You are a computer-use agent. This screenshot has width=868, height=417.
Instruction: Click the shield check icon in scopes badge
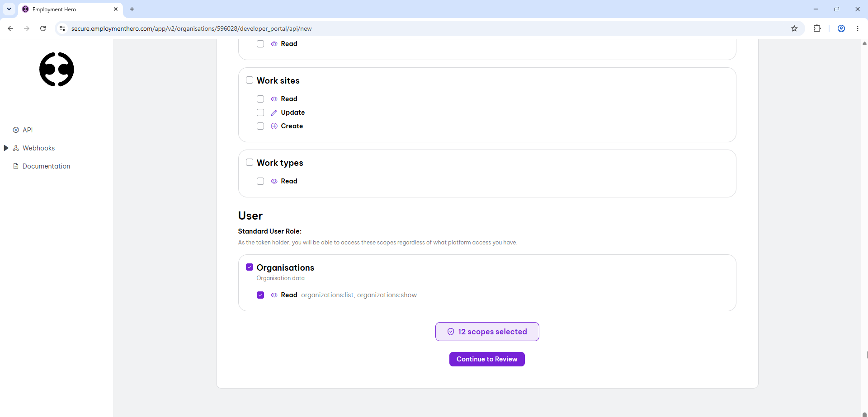(x=451, y=332)
